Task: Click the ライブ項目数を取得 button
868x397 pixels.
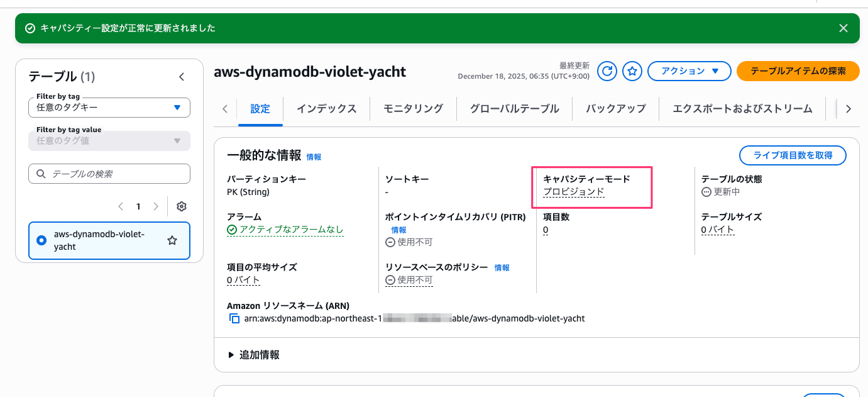Action: click(792, 155)
